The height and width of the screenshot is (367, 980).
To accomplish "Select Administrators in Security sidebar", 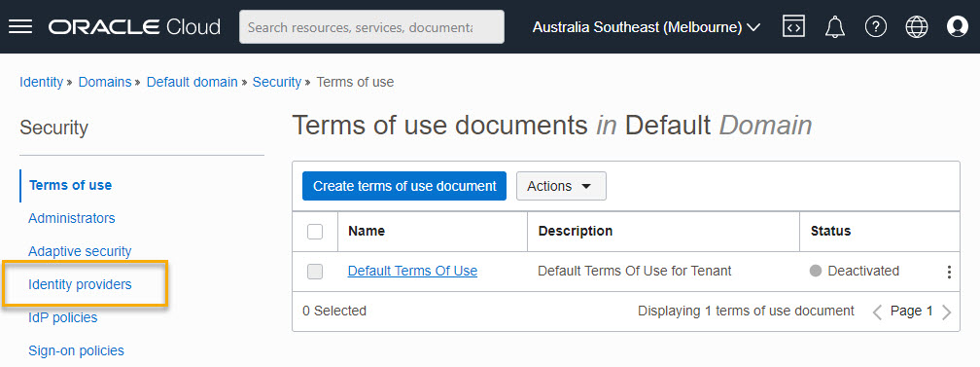I will [x=72, y=218].
